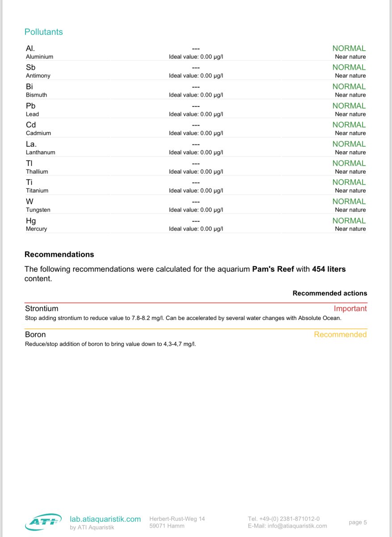Click the Recommendations heading
The width and height of the screenshot is (392, 537).
[x=59, y=254]
